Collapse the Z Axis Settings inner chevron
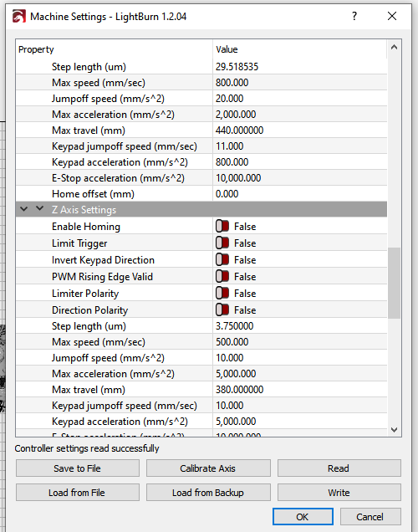The width and height of the screenshot is (418, 532). pyautogui.click(x=39, y=208)
